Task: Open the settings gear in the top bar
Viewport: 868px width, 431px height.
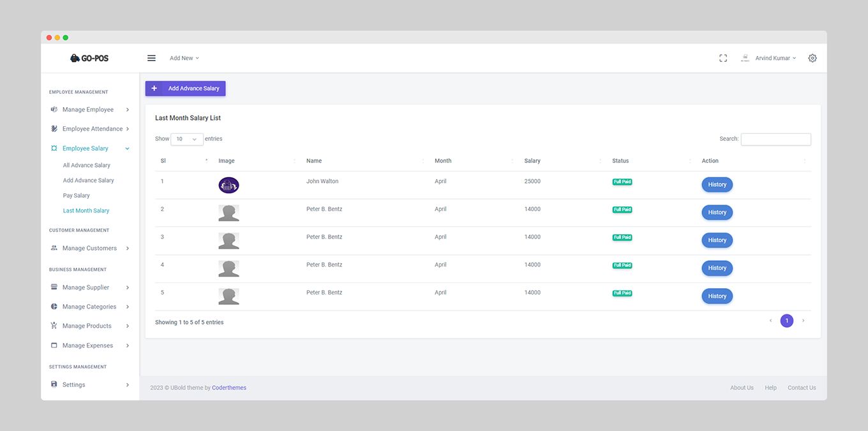Action: click(812, 58)
